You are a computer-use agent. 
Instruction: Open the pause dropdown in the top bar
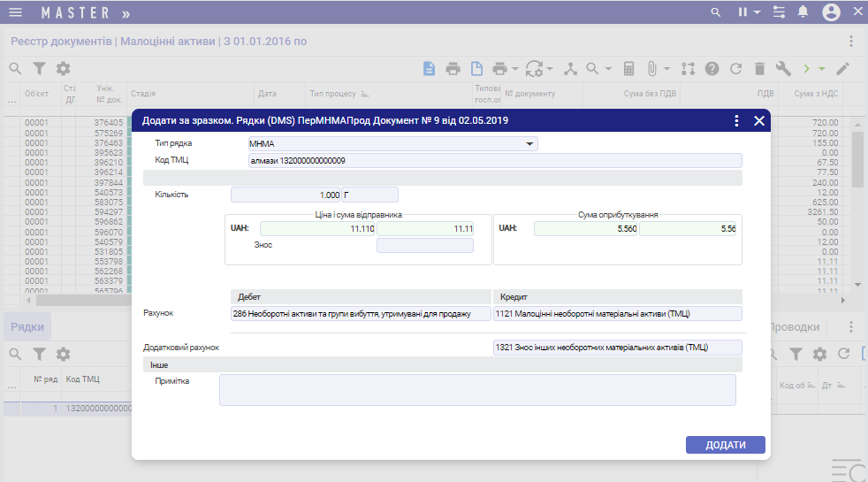coord(749,12)
